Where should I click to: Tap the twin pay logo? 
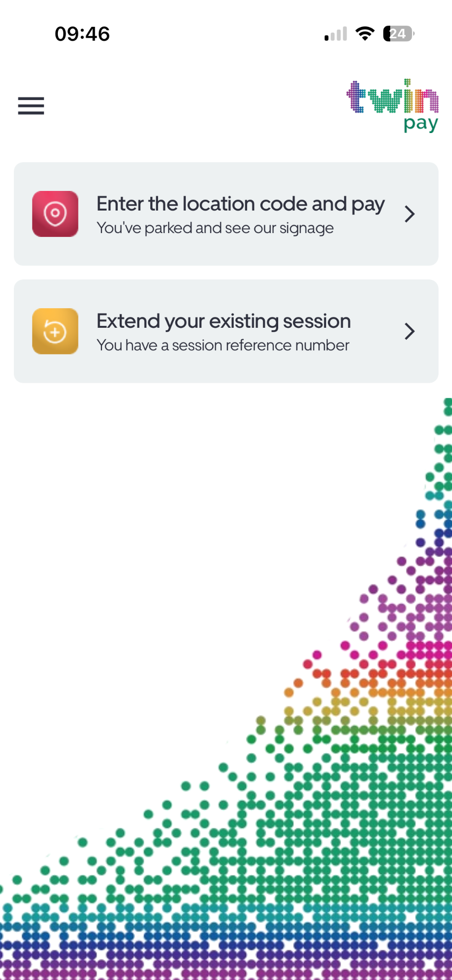[393, 106]
